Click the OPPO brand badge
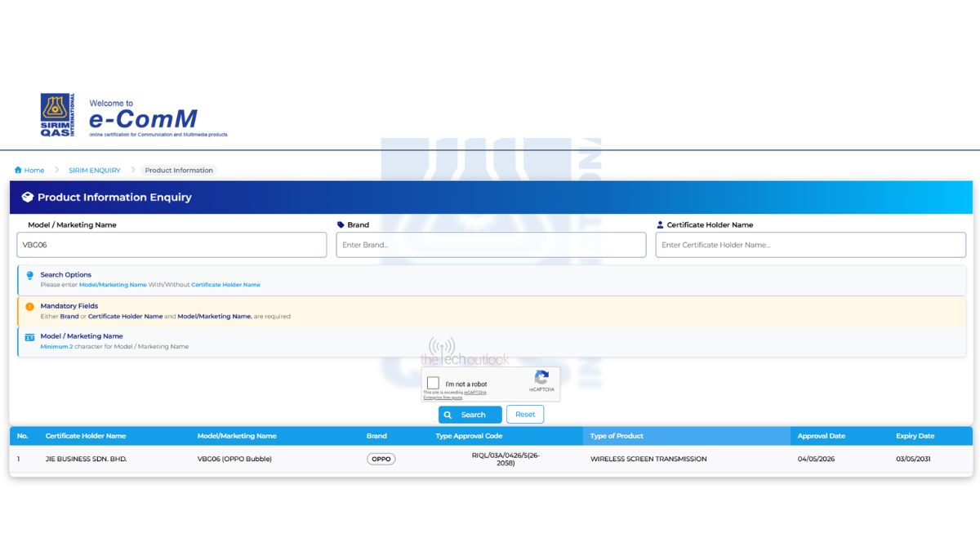The height and width of the screenshot is (551, 980). 381,459
